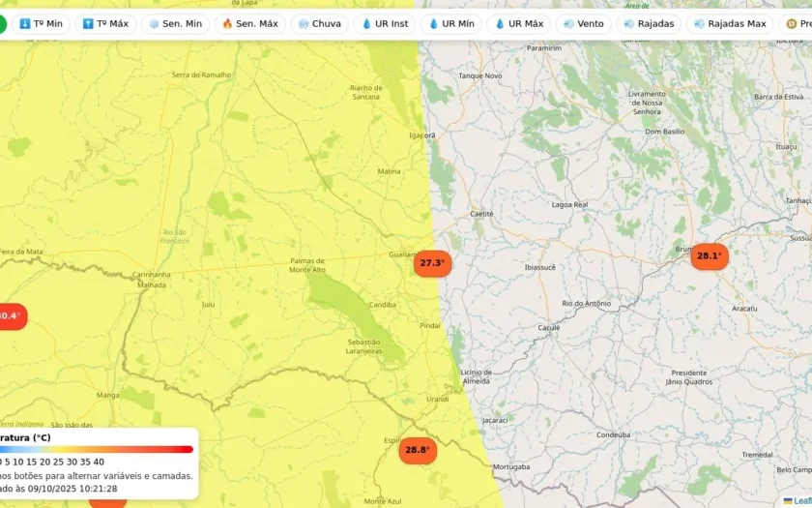This screenshot has width=812, height=508.
Task: Click the Mortugaba town label
Action: (x=511, y=467)
